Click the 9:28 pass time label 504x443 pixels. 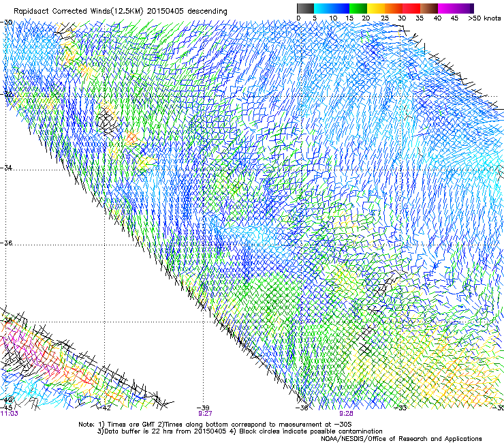pyautogui.click(x=346, y=414)
